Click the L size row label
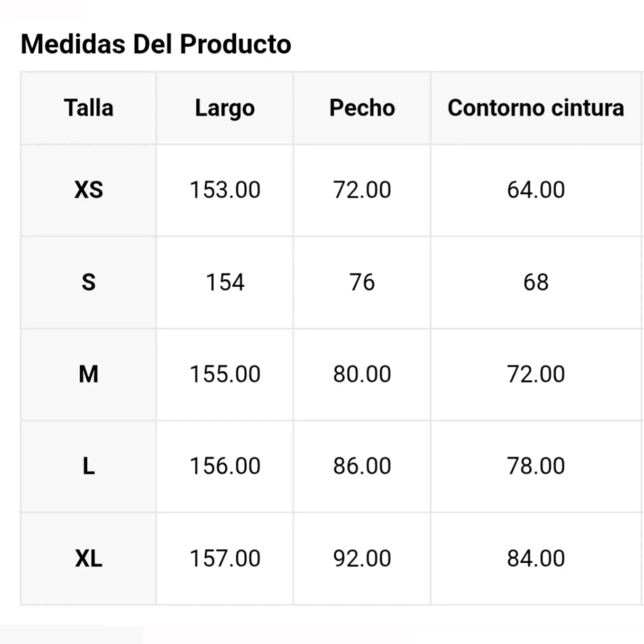This screenshot has height=644, width=644. (89, 466)
